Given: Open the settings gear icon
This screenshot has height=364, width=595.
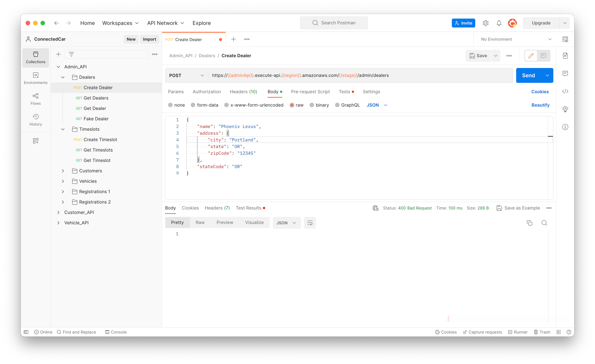Looking at the screenshot, I should click(x=486, y=23).
